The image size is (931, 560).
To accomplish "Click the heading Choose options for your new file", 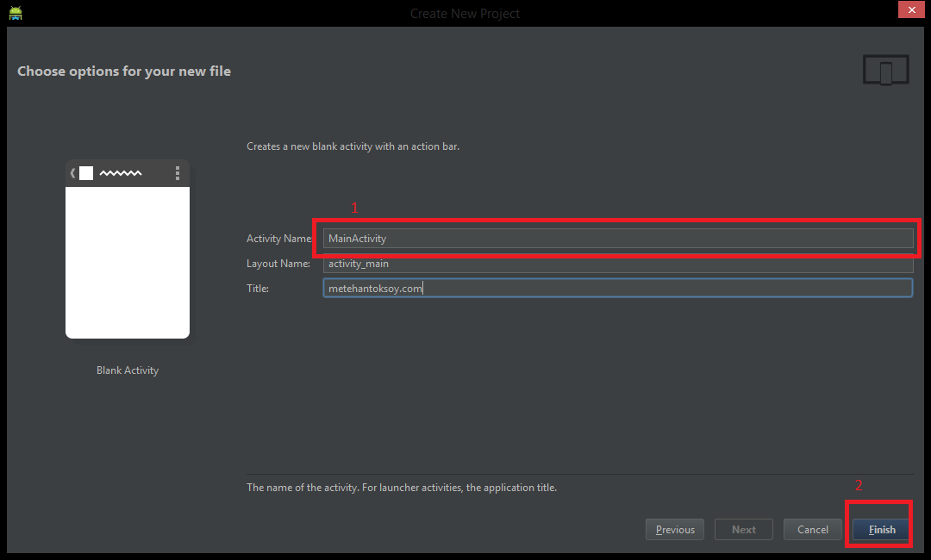I will point(124,71).
